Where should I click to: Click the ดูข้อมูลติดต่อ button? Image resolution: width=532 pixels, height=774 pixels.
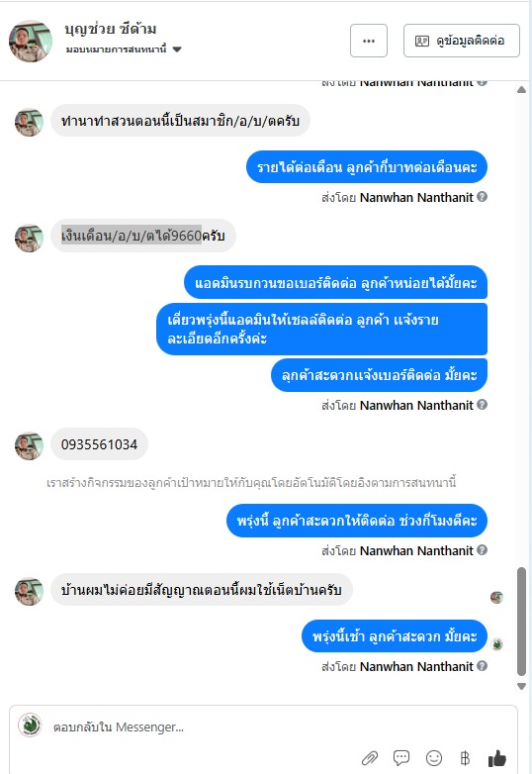pos(462,41)
